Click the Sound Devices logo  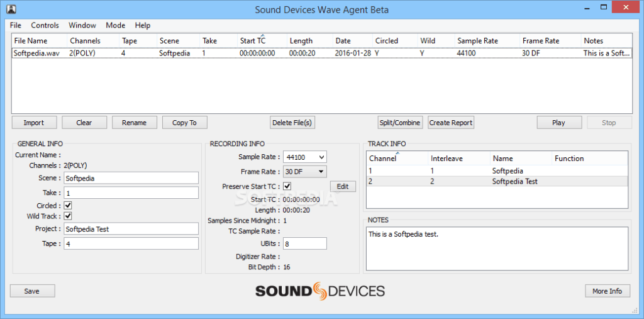click(x=319, y=291)
